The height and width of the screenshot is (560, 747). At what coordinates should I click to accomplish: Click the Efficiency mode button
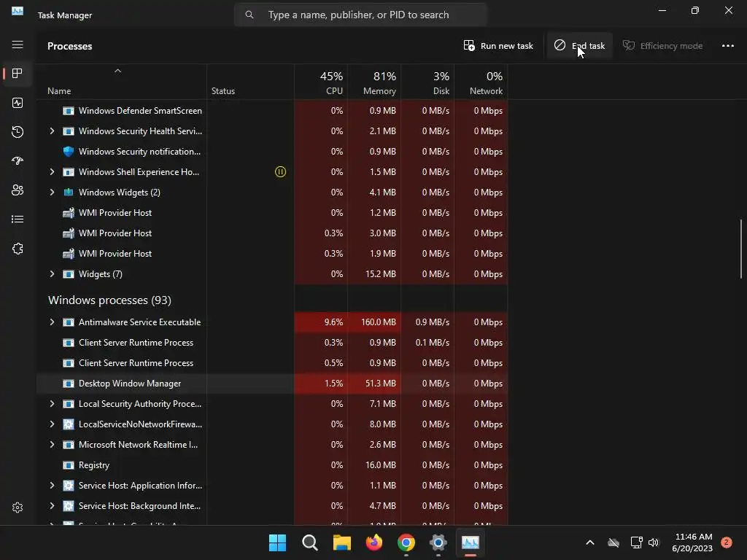pos(662,46)
